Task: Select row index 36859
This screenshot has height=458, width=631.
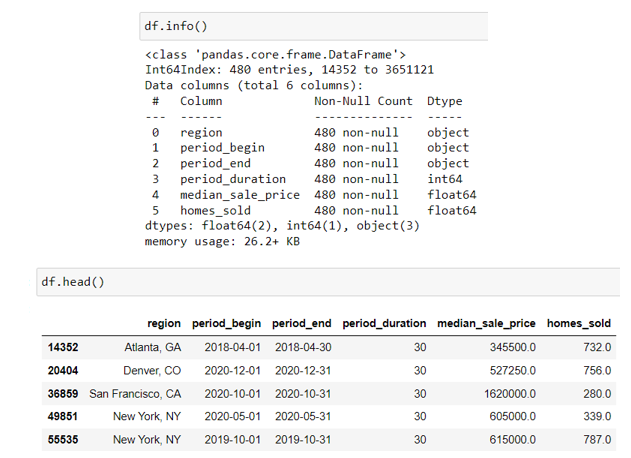Action: tap(63, 393)
